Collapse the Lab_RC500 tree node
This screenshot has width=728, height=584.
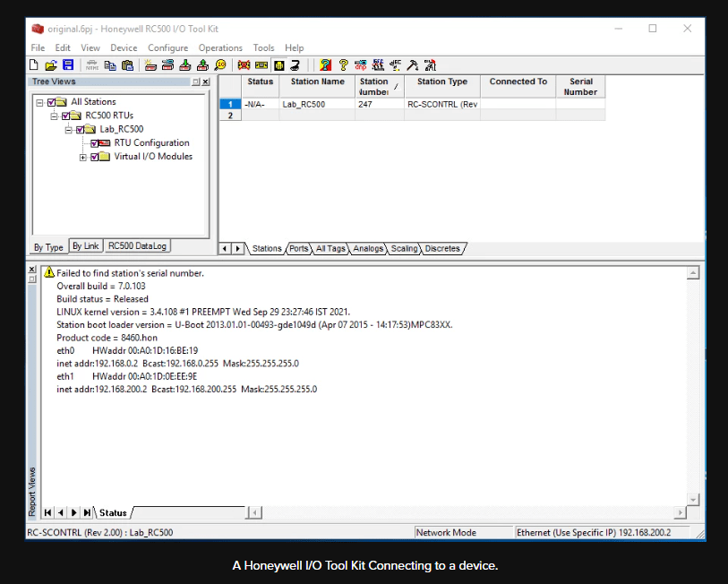[x=69, y=130]
